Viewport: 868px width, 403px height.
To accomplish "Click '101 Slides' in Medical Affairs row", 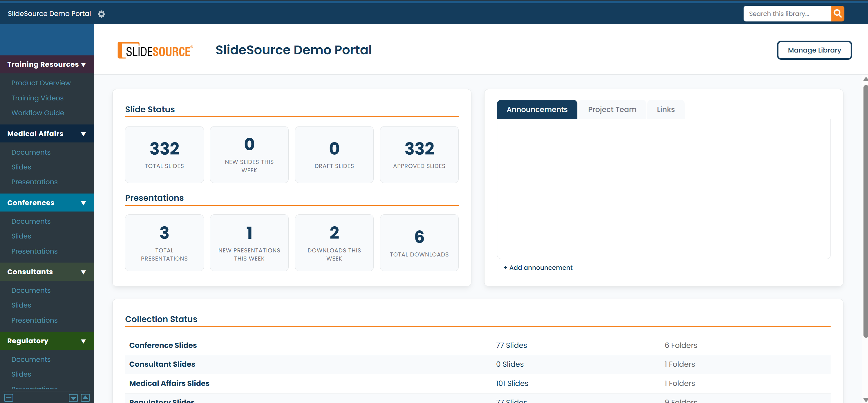I will point(512,384).
